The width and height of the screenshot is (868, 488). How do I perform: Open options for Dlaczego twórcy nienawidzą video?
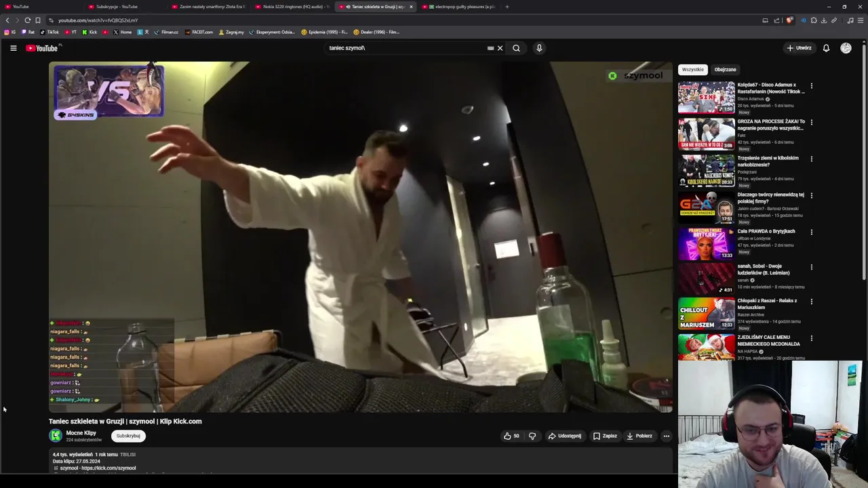[811, 196]
